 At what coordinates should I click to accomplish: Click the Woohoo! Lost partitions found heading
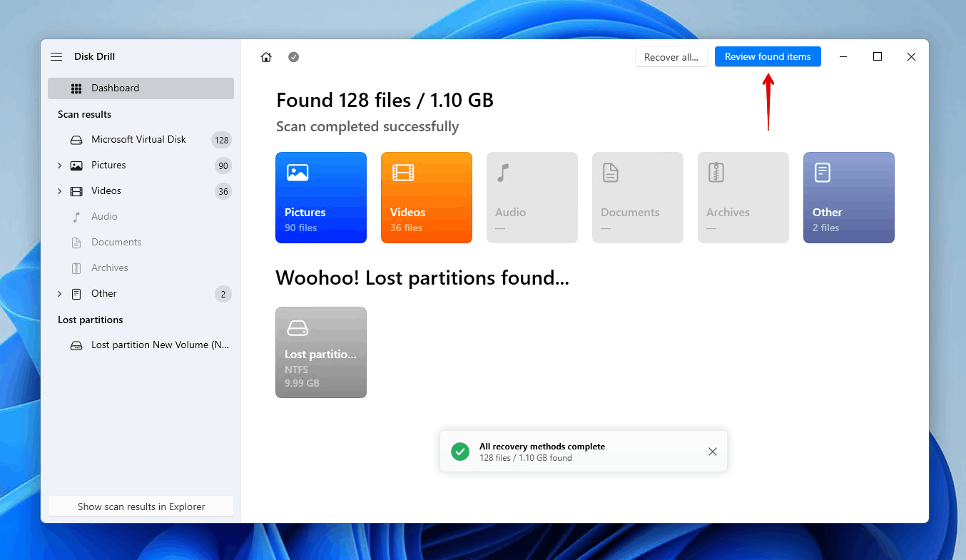click(x=422, y=278)
